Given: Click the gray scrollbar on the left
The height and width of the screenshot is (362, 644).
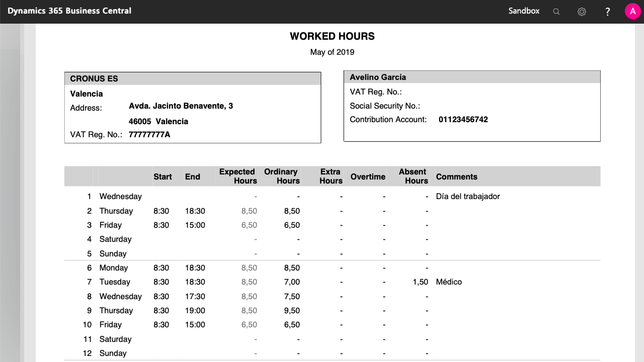Looking at the screenshot, I should pyautogui.click(x=10, y=201).
